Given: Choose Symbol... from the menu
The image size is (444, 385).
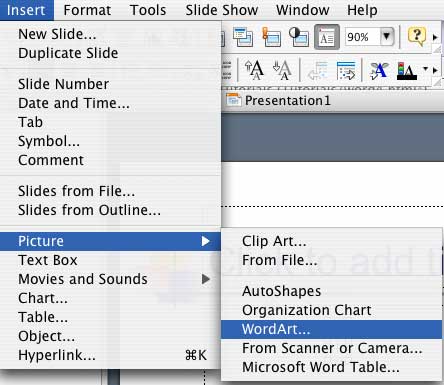Looking at the screenshot, I should [x=110, y=141].
